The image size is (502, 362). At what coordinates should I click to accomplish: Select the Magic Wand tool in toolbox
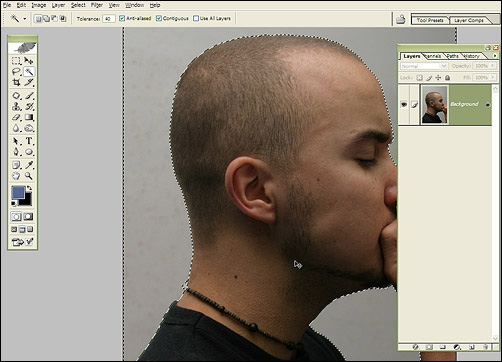[x=29, y=71]
